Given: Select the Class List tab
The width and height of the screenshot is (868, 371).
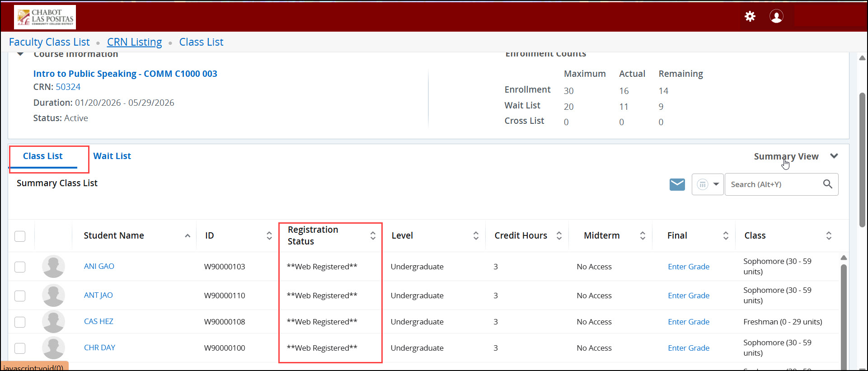Looking at the screenshot, I should [x=43, y=156].
